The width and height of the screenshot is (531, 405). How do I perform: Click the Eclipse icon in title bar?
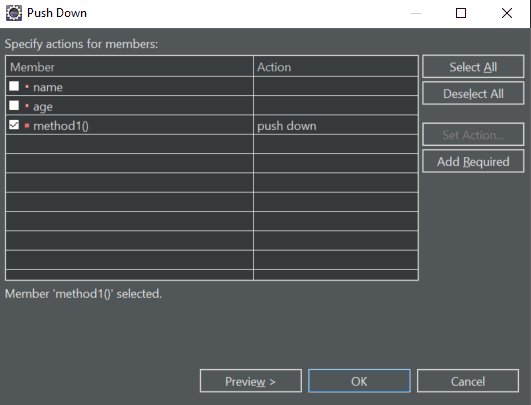pos(14,13)
